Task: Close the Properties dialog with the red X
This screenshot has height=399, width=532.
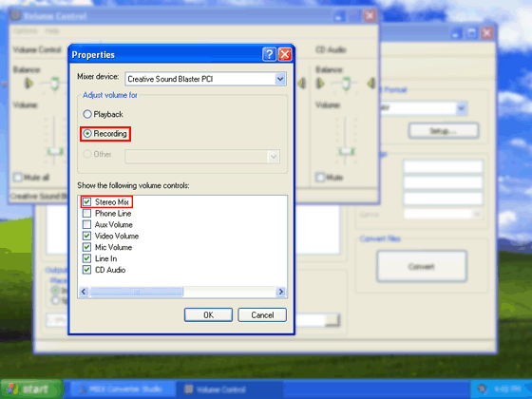Action: 285,54
